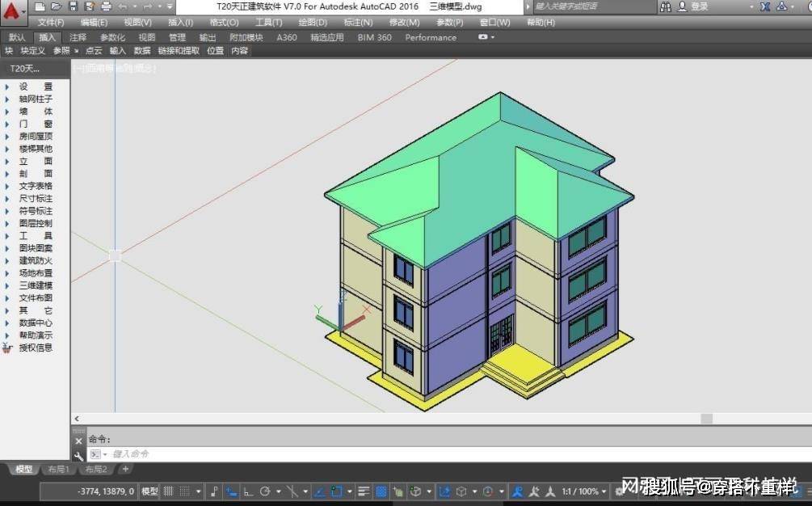Toggle polar tracking in status bar
The image size is (812, 506).
point(265,491)
